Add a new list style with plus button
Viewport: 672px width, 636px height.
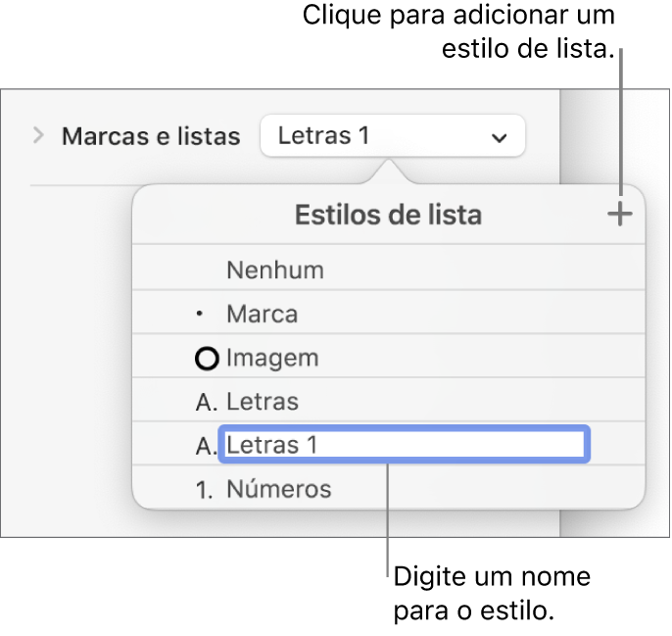pos(619,216)
